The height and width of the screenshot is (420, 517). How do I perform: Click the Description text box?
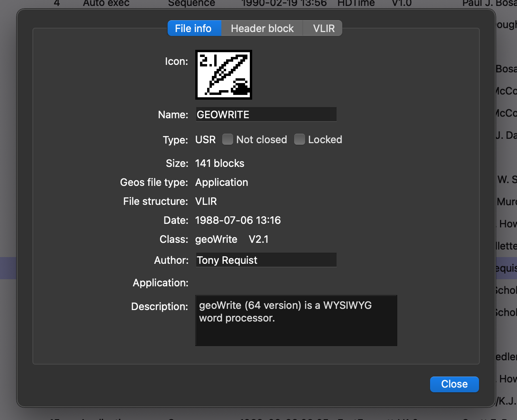pos(296,320)
